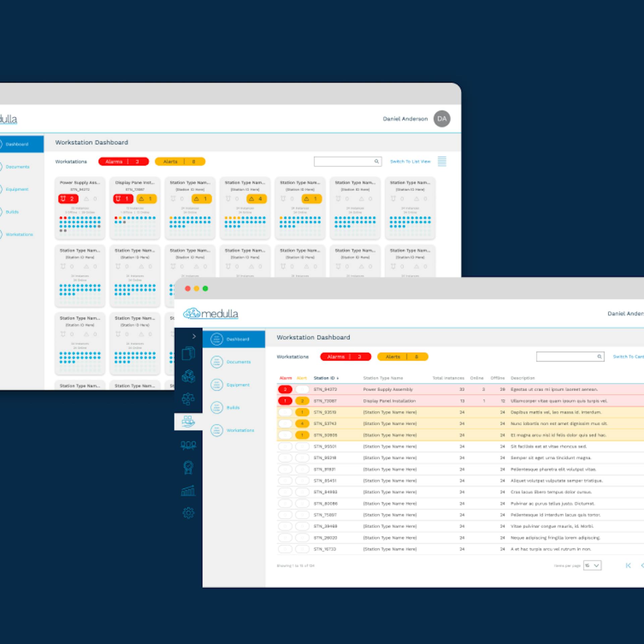
Task: Open the bar chart analytics icon
Action: [x=188, y=491]
